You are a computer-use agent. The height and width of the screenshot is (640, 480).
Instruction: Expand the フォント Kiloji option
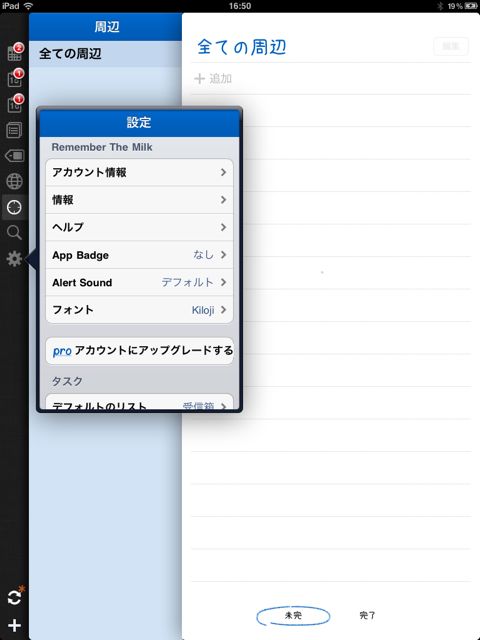click(x=139, y=310)
